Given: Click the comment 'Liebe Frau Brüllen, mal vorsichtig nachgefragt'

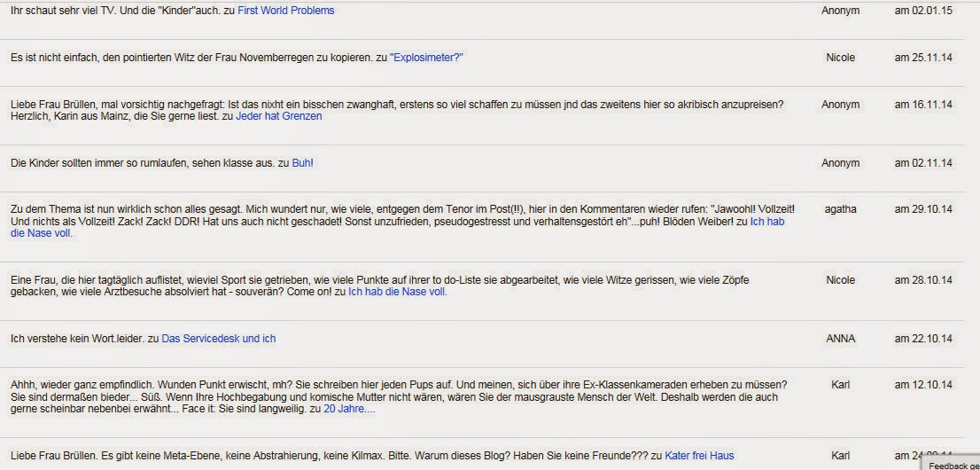Looking at the screenshot, I should [x=397, y=110].
